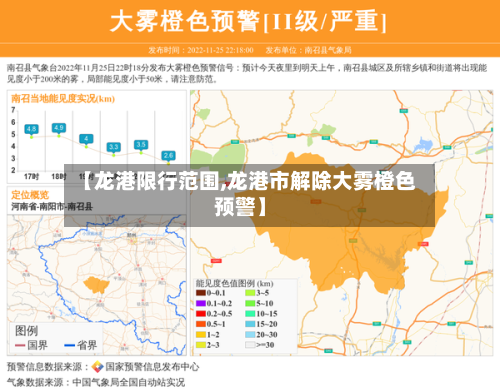The image size is (500, 392).
Task: Click the blue 省界 line legend entry
Action: click(x=81, y=345)
